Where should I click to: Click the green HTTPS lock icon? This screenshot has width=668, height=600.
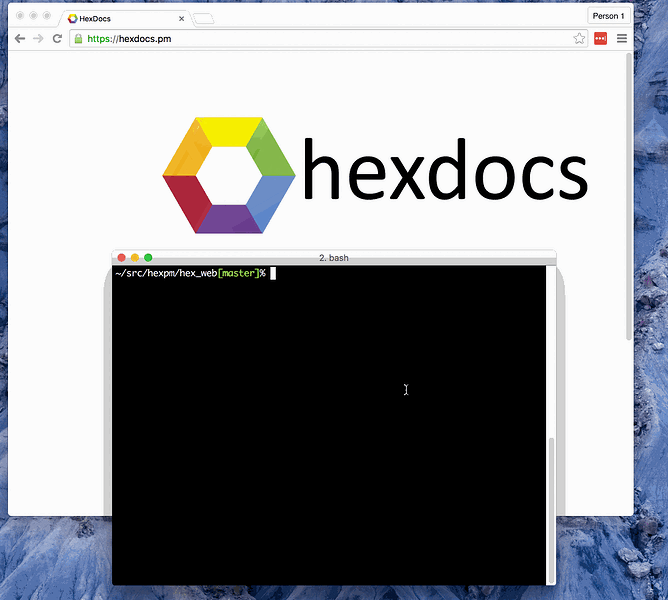(78, 39)
